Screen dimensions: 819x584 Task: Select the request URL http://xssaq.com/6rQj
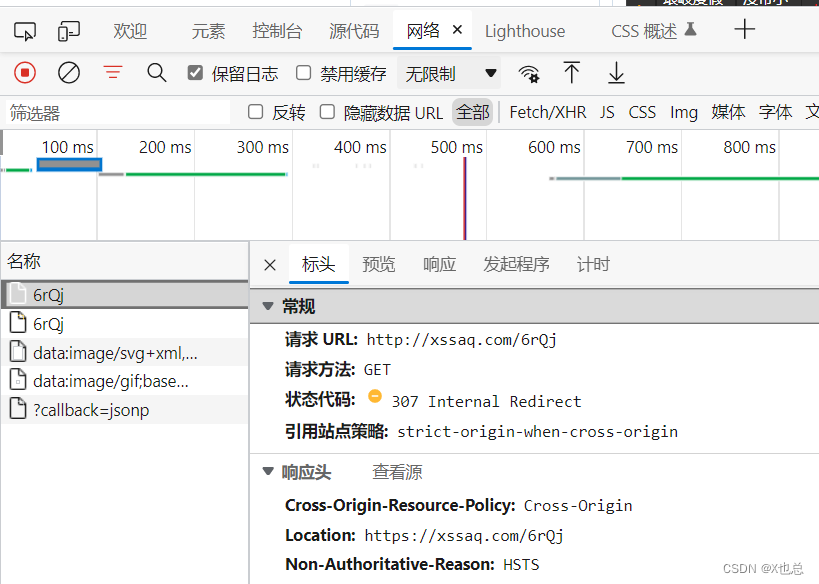click(x=462, y=340)
